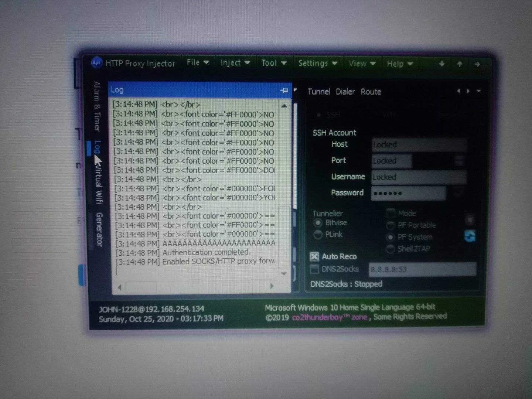Switch to the Route tab
532x399 pixels.
tap(371, 92)
